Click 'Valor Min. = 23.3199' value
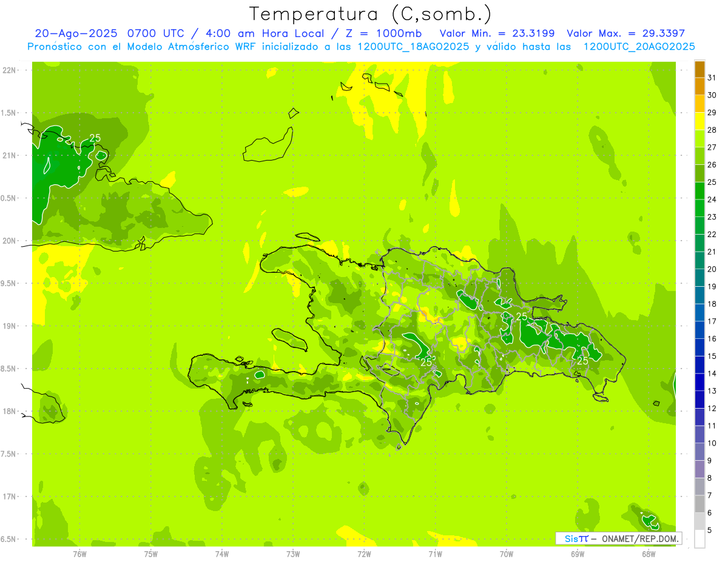728x562 pixels. pyautogui.click(x=497, y=33)
